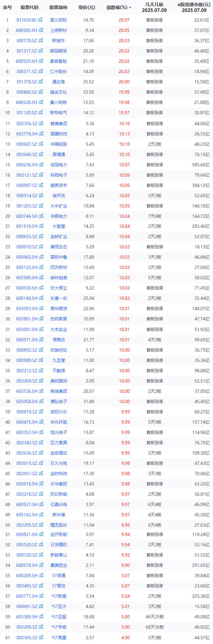Click the 股票代码 column header

29,7
